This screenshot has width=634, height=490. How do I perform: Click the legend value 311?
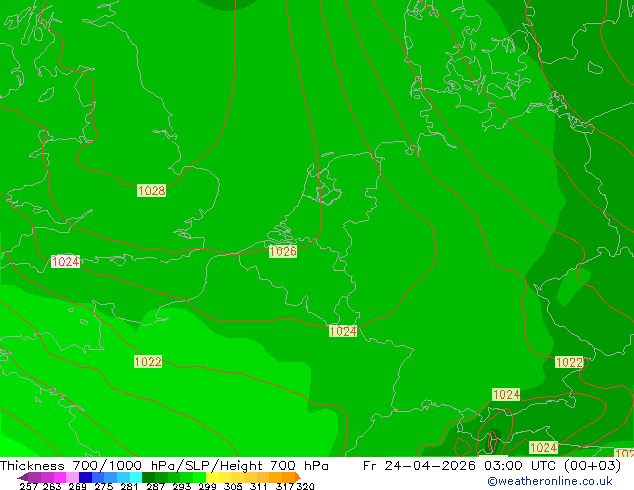[259, 486]
